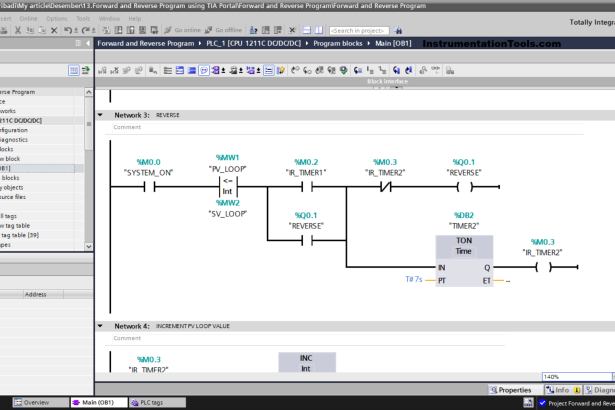Open breadcrumb arrow after PLC_1 CPU 1211C
This screenshot has width=615, height=410.
point(307,43)
